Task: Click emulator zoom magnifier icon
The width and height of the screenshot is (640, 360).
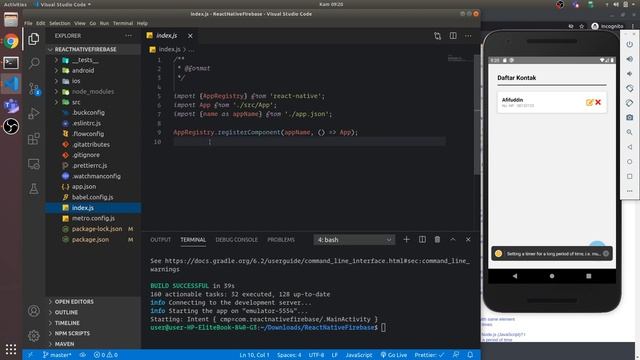Action: pos(629,132)
